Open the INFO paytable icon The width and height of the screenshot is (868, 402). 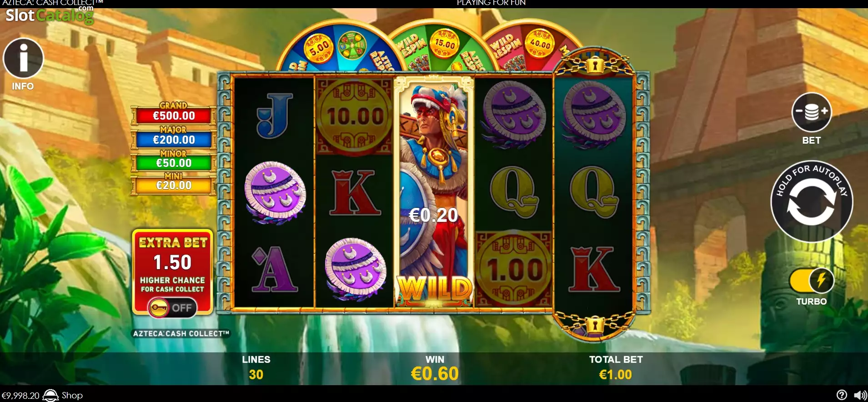(x=23, y=58)
